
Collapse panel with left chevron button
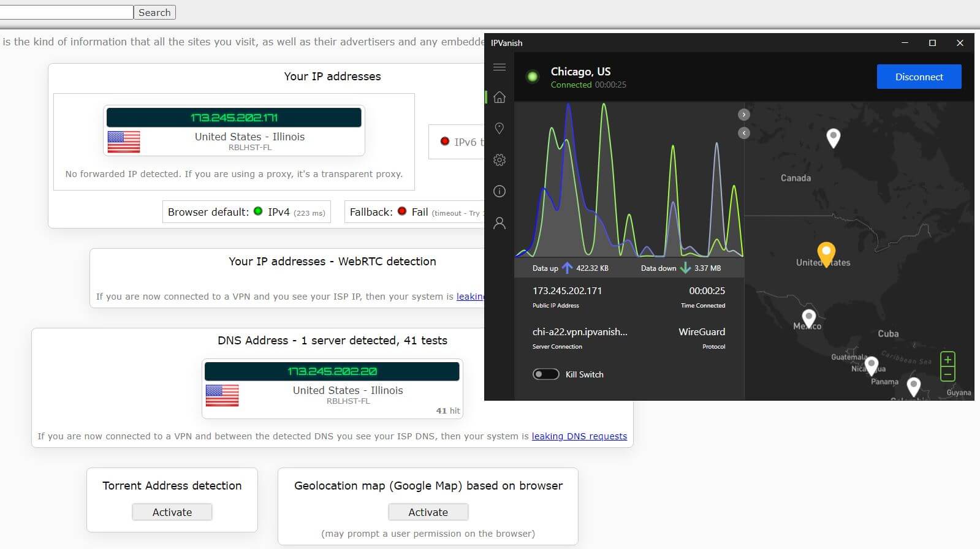(743, 133)
